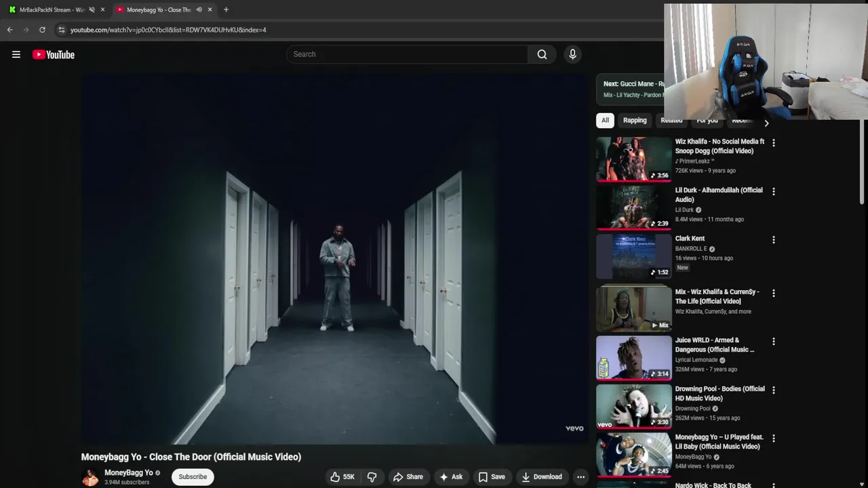Go to YouTube home via logo
The image size is (868, 488).
coord(54,54)
